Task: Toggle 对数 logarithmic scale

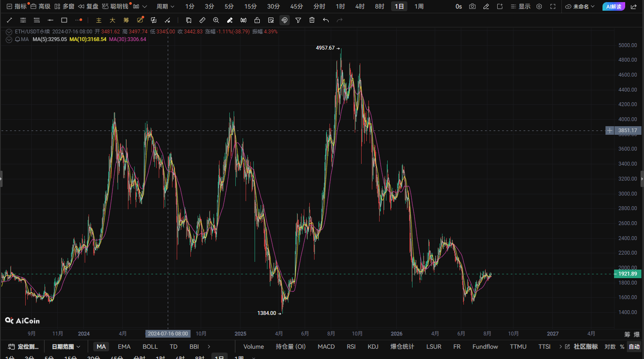Action: tap(610, 347)
